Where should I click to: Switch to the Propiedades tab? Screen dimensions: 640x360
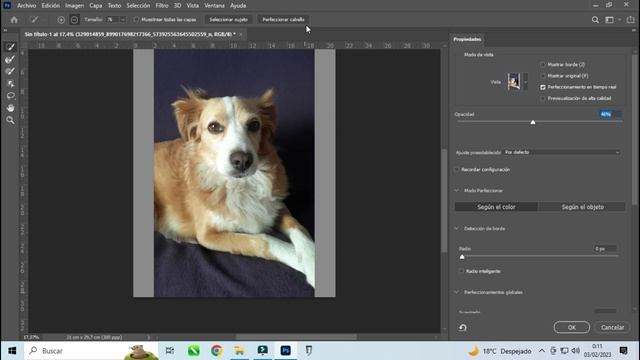coord(467,39)
